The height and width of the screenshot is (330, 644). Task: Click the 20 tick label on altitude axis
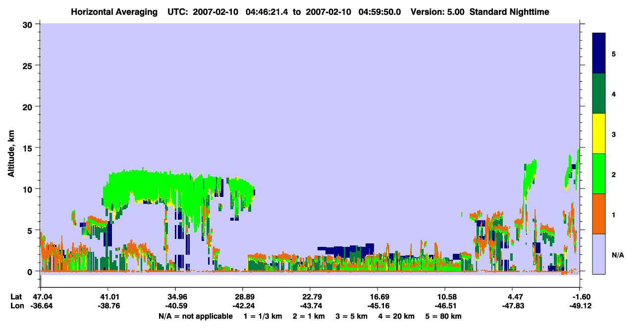pos(29,106)
